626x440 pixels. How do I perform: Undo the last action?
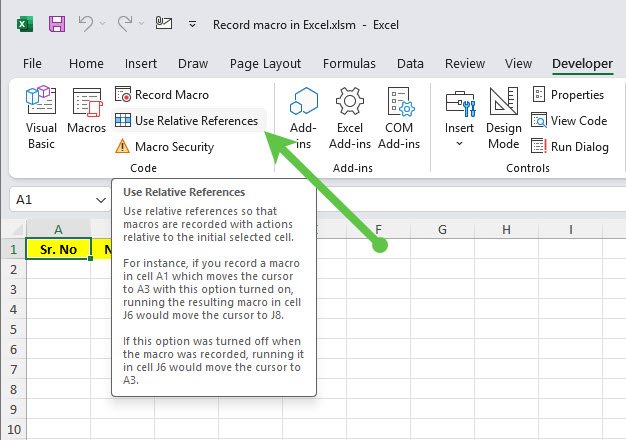coord(85,24)
